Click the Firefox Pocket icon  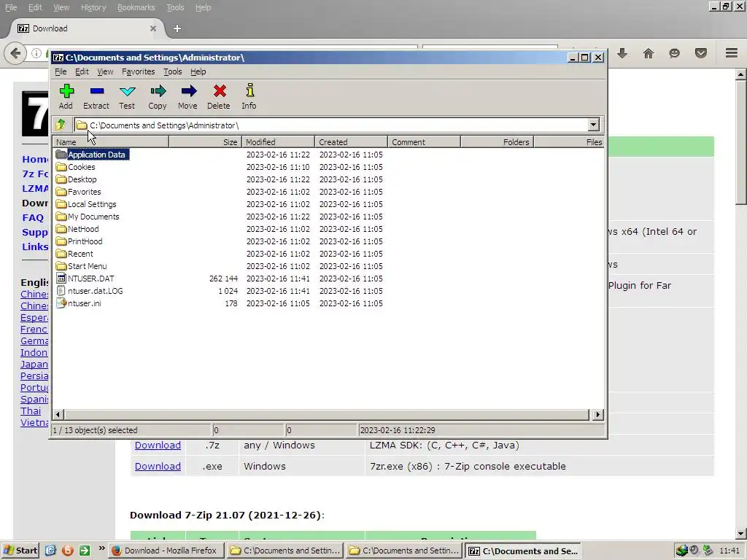pos(701,52)
